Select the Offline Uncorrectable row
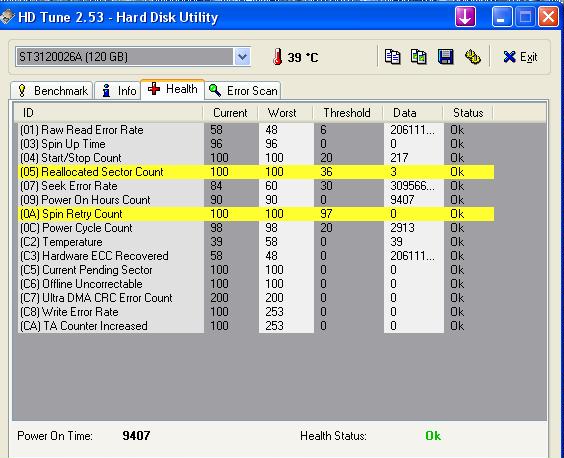564x458 pixels. [256, 284]
